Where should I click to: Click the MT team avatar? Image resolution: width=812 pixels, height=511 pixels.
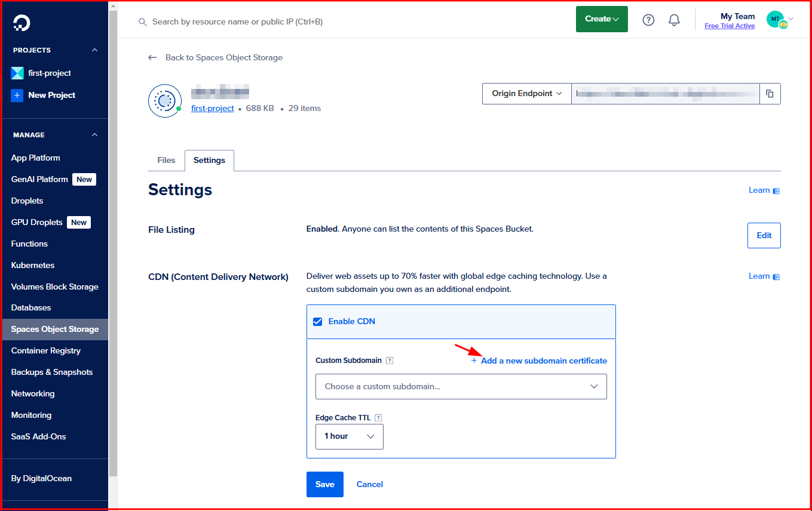point(776,20)
